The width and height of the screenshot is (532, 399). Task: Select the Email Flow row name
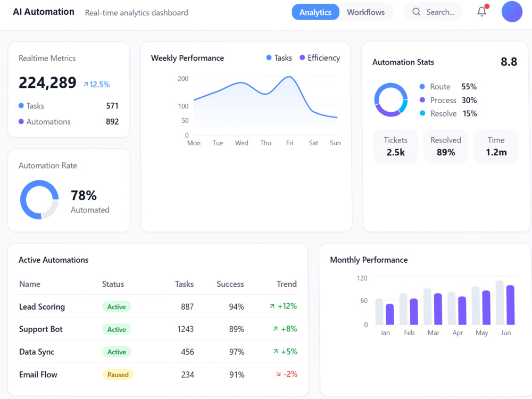(x=38, y=375)
